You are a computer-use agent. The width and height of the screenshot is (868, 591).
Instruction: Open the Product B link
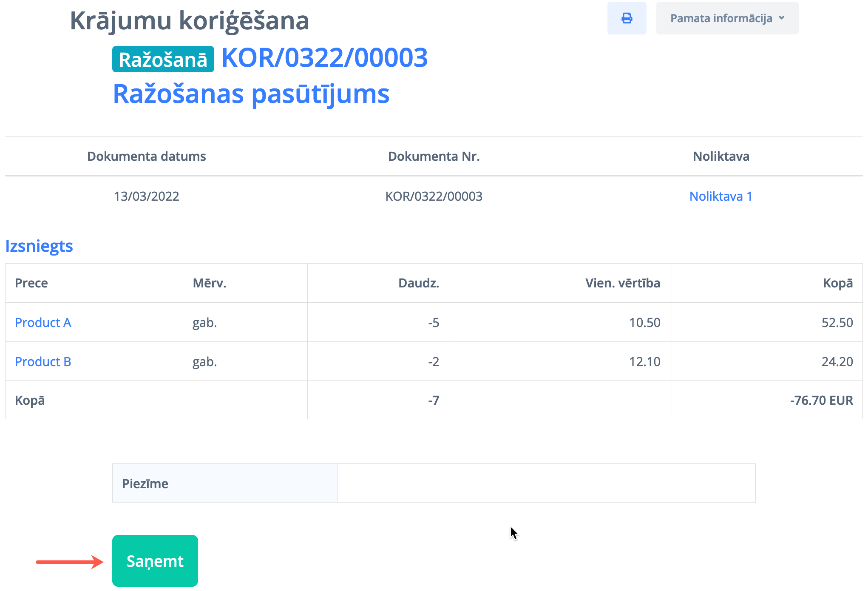43,362
